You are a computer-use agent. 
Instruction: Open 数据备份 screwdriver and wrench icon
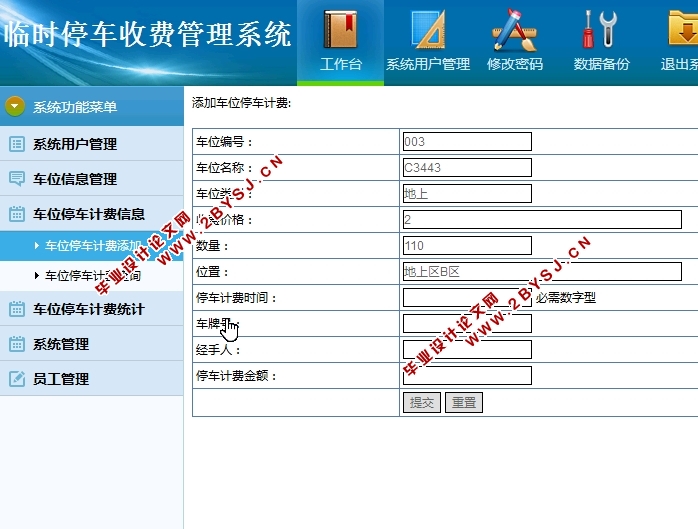point(601,30)
